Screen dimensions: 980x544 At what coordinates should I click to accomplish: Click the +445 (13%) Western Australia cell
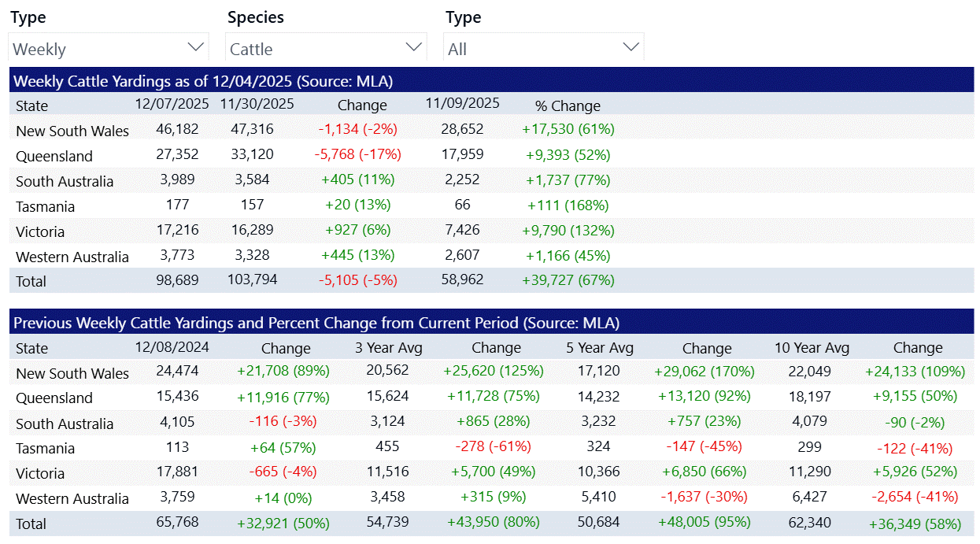358,255
